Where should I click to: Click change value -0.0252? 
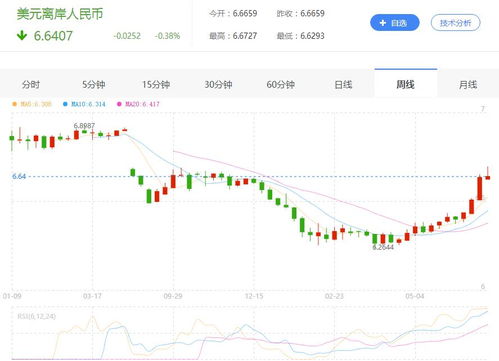127,36
